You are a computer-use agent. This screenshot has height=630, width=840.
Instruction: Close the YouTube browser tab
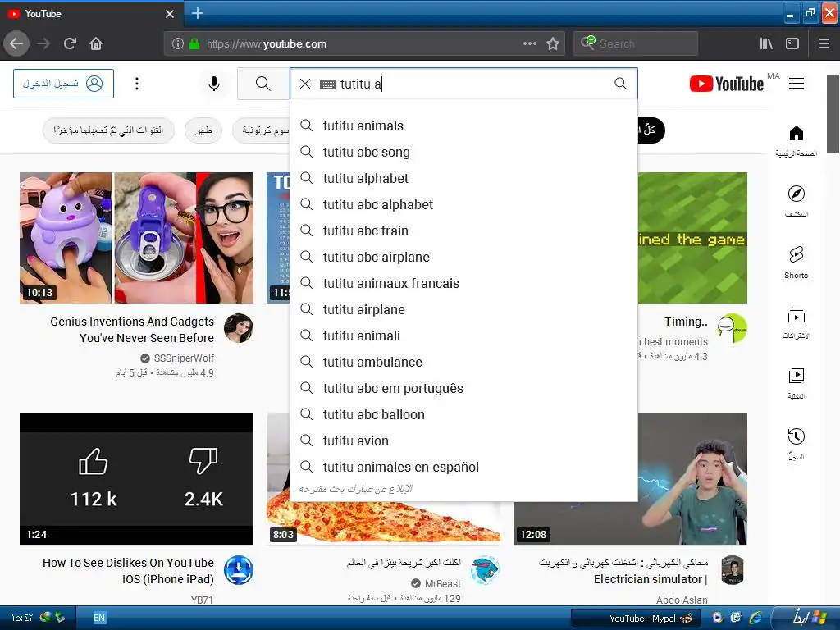tap(170, 14)
